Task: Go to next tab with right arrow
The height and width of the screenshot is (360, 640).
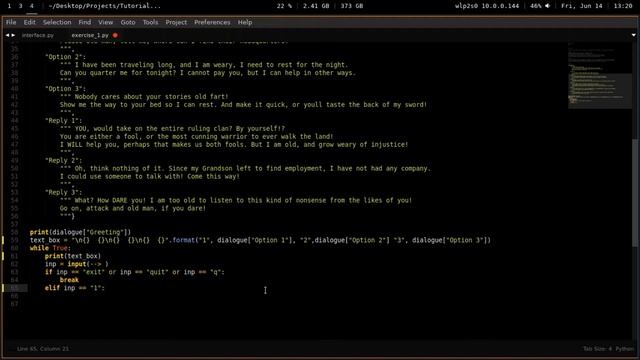Action: (x=13, y=35)
